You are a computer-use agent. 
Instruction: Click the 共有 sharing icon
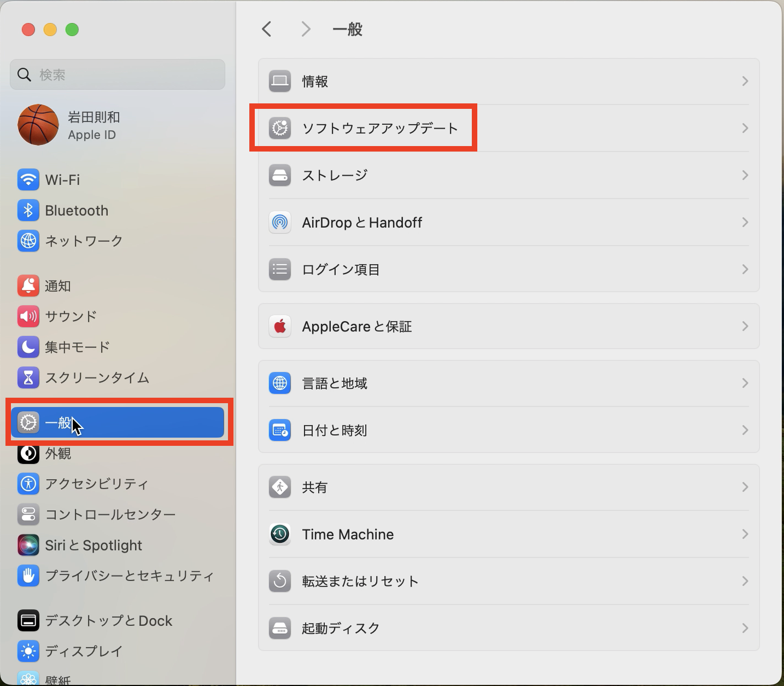[280, 487]
